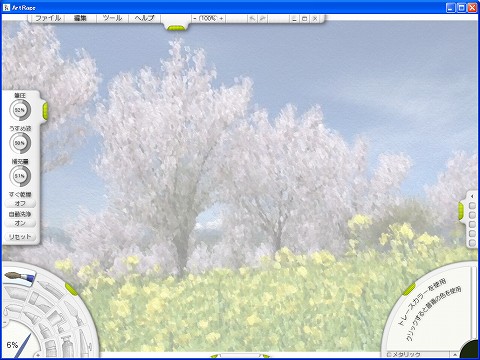Click third square button in right panel
This screenshot has height=360, width=480.
(x=472, y=225)
